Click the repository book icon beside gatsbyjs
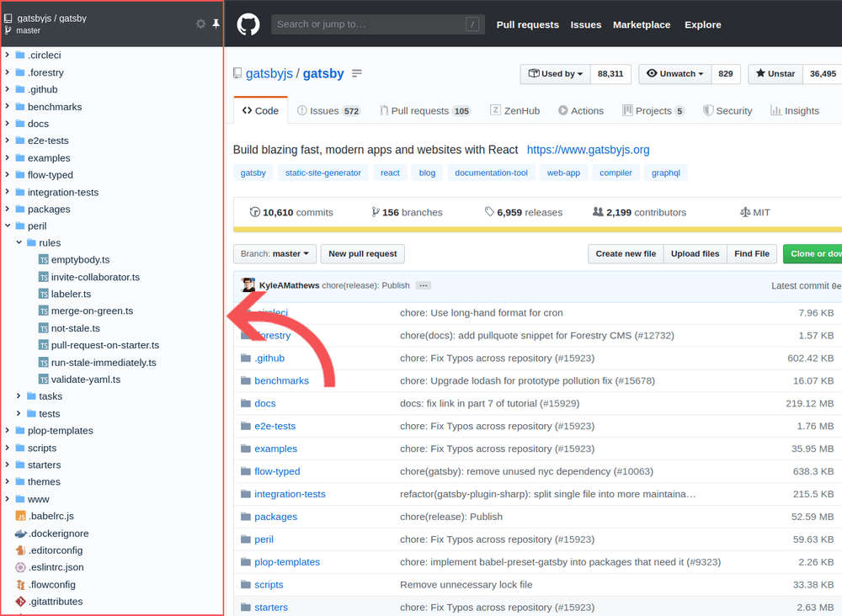This screenshot has height=616, width=842. (x=237, y=73)
